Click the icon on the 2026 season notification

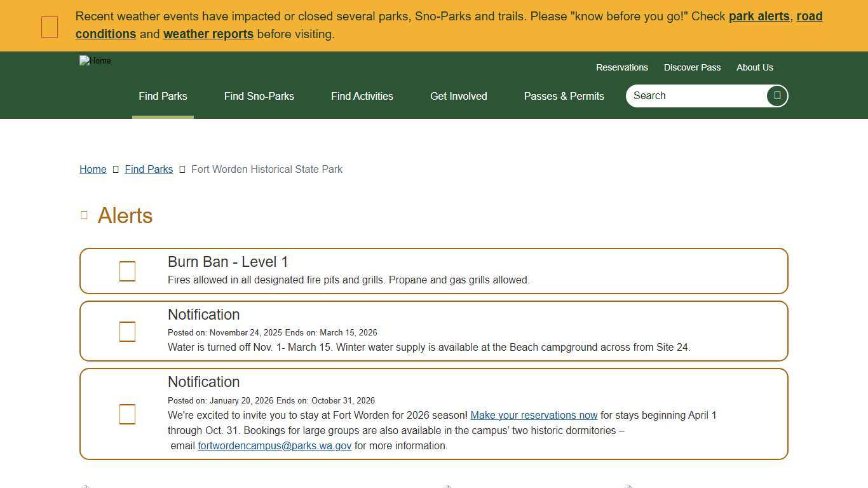tap(127, 414)
